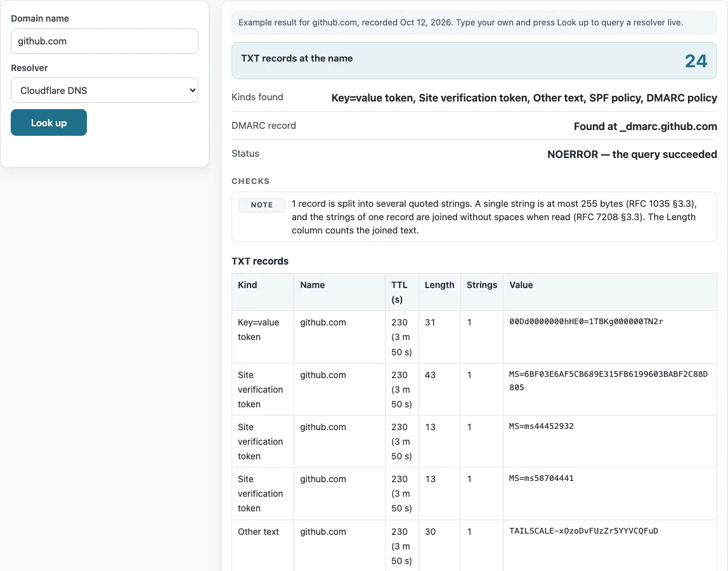The image size is (728, 571).
Task: Click the example result notice banner text
Action: click(x=460, y=22)
